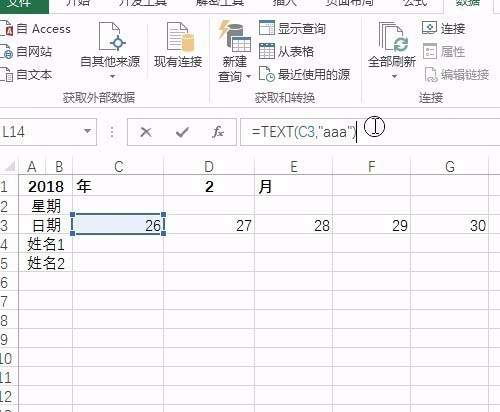Open the Name Box dropdown arrow
The width and height of the screenshot is (500, 412).
click(x=87, y=131)
